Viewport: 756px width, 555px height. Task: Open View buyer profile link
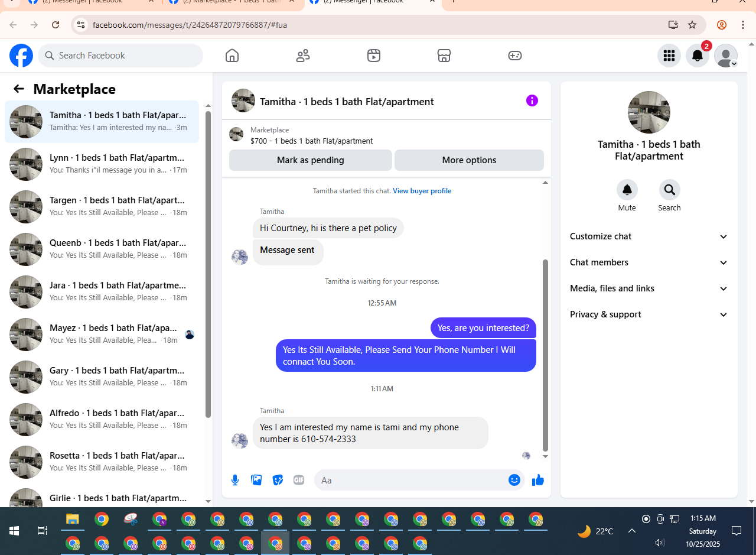point(422,191)
